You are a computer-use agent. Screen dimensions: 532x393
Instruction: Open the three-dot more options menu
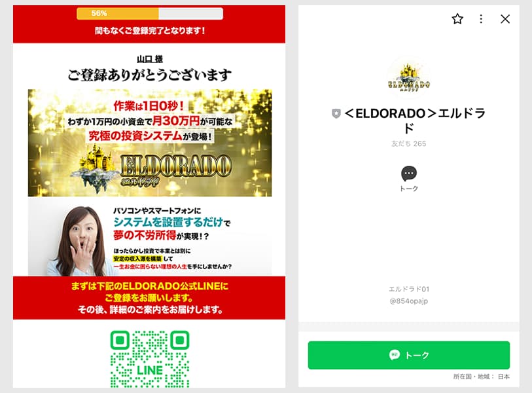click(481, 19)
